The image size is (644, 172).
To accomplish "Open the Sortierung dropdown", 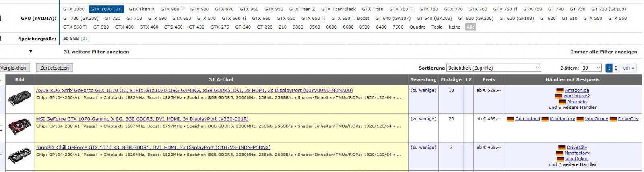I will click(493, 68).
